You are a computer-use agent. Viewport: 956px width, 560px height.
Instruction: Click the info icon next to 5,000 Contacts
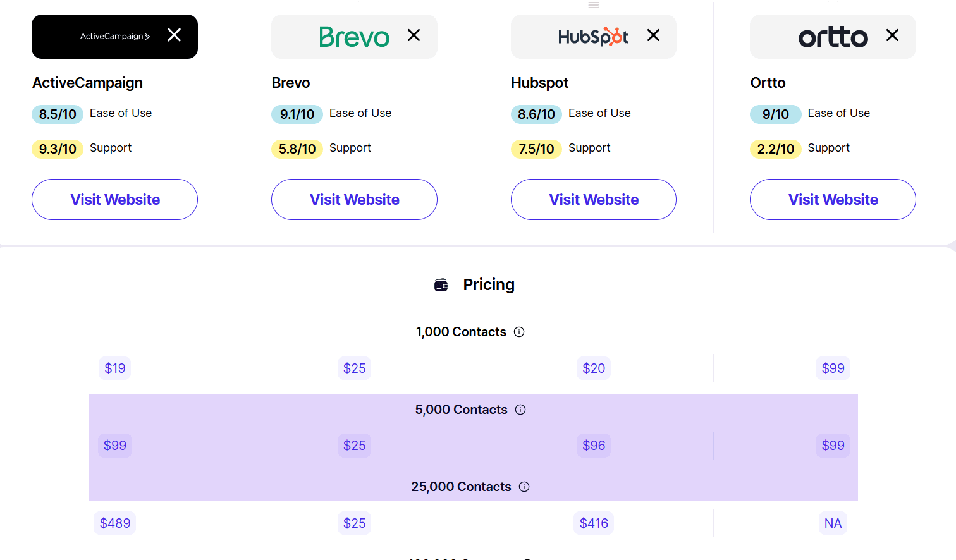[x=520, y=410]
